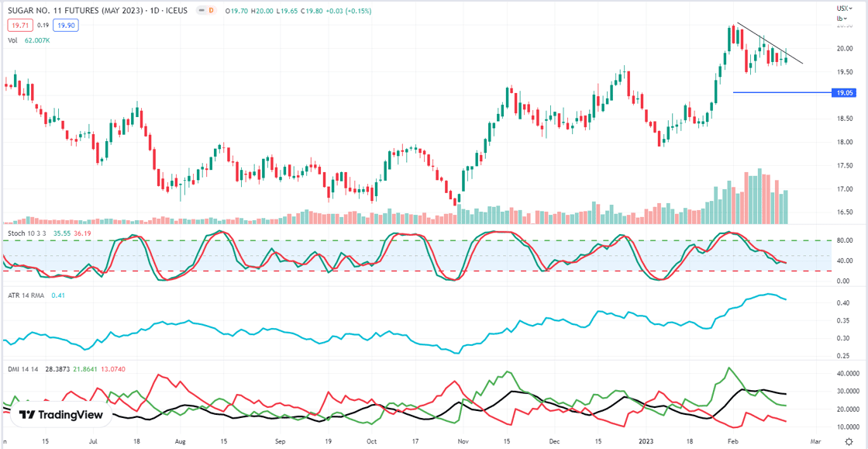Click the 40.0000 DMI scale label
This screenshot has width=868, height=449.
click(x=847, y=375)
